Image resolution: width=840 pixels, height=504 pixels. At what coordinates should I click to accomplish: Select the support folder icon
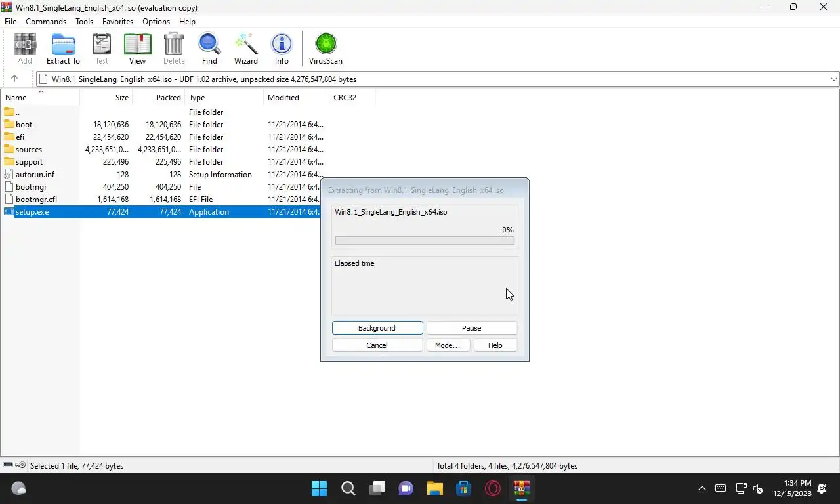9,161
